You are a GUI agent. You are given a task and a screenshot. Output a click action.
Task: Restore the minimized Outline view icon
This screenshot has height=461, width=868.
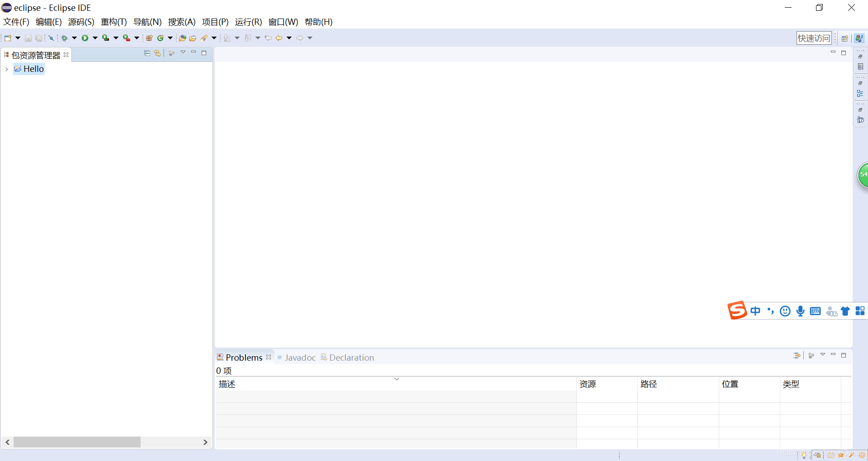[x=860, y=94]
